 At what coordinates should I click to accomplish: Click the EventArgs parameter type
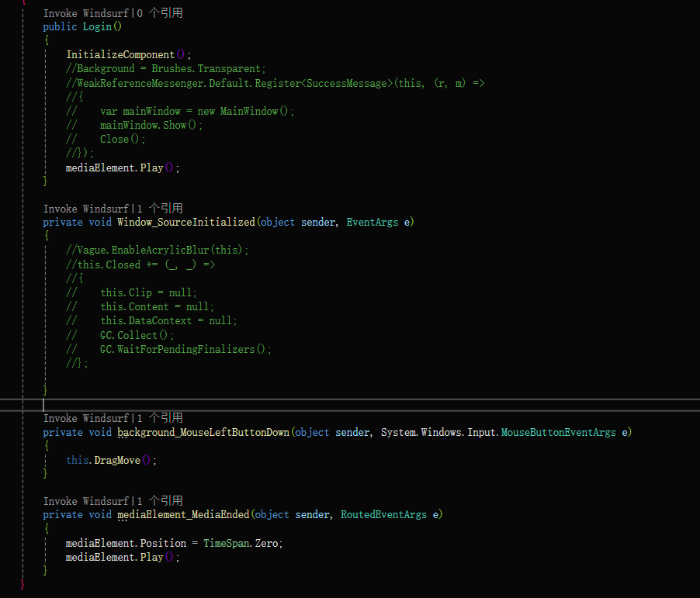(373, 223)
